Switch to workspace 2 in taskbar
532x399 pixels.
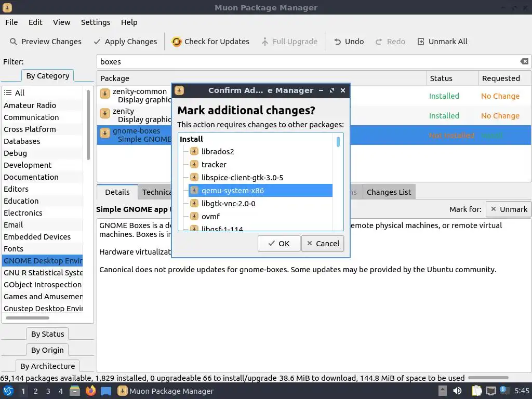point(36,391)
